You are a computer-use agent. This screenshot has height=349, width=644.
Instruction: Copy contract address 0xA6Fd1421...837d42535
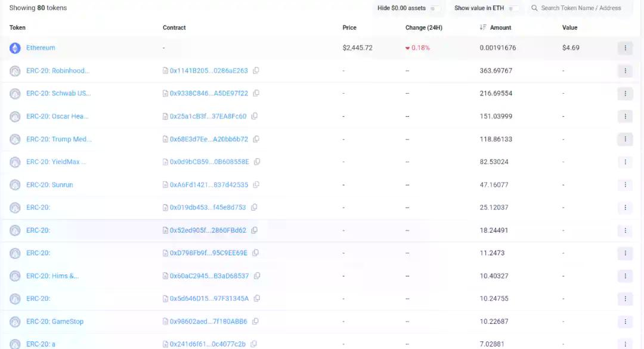[256, 185]
